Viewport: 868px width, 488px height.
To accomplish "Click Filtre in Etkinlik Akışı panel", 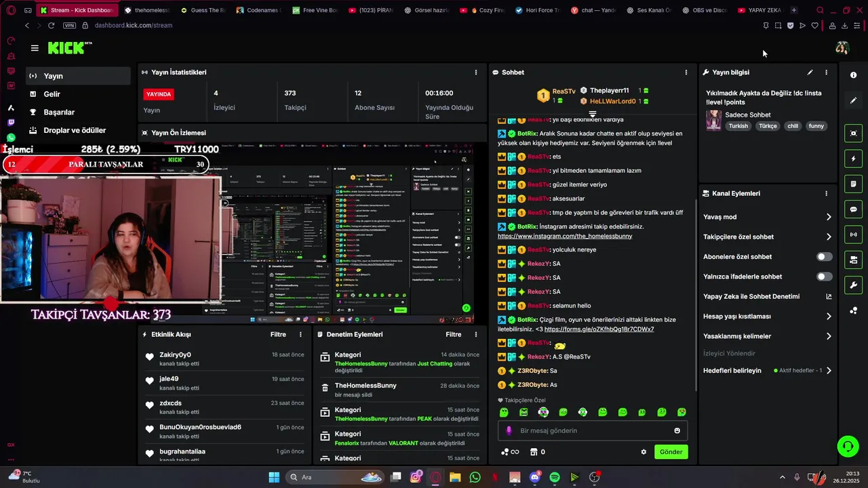I will tap(278, 334).
